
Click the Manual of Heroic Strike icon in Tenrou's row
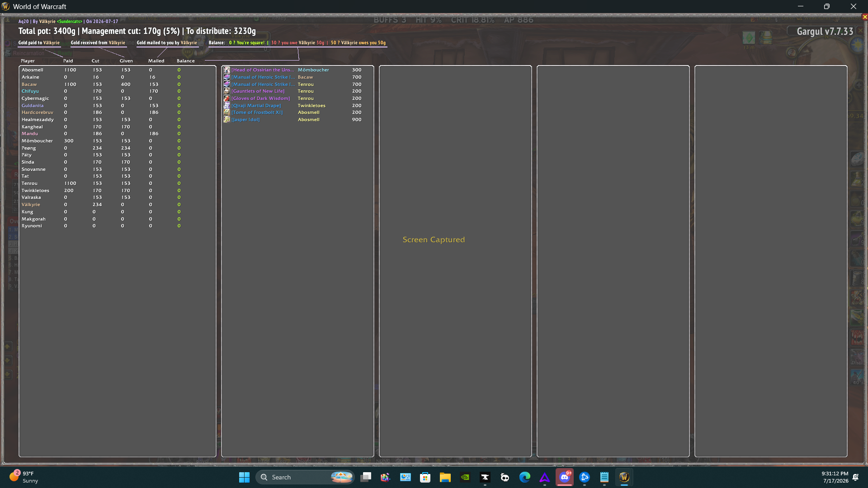[226, 84]
